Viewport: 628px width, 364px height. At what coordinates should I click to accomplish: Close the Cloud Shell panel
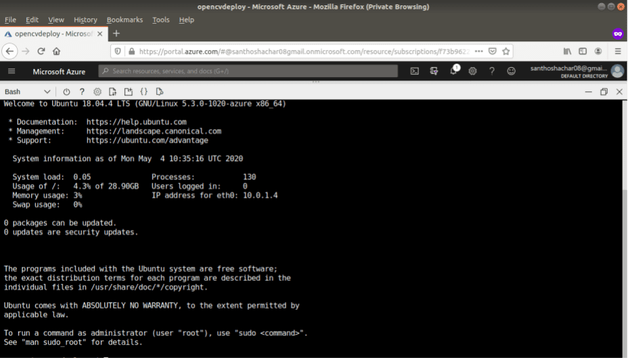point(619,92)
